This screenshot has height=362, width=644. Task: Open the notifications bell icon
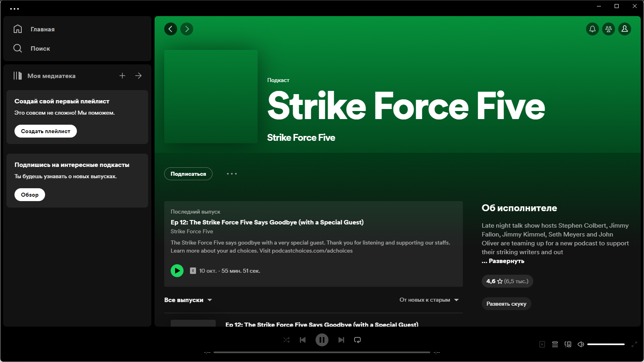click(592, 29)
